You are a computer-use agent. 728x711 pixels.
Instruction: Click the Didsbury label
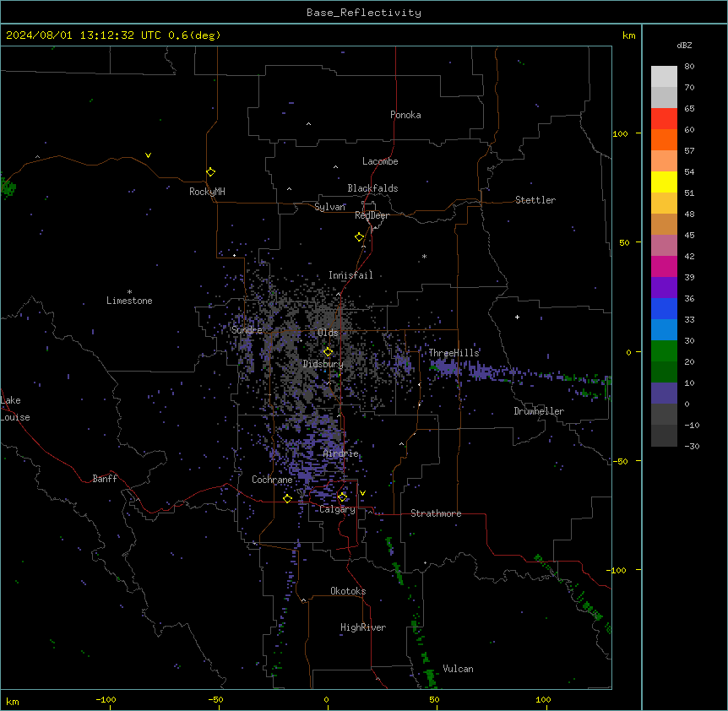coord(323,364)
